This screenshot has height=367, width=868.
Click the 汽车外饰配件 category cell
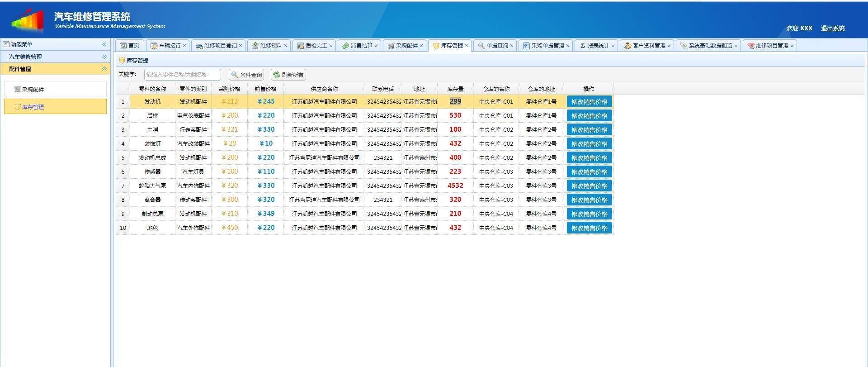pos(193,228)
